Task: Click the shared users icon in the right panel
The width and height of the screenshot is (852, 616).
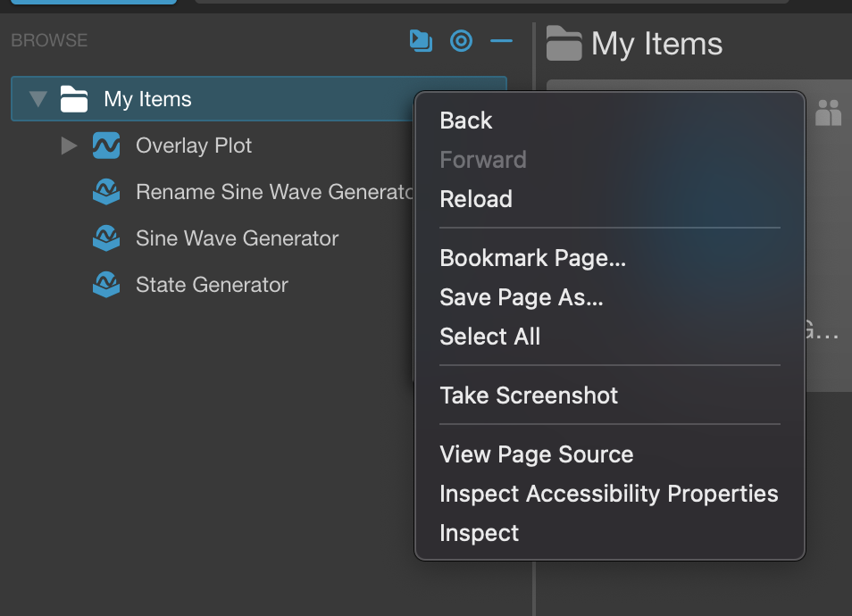Action: click(830, 112)
